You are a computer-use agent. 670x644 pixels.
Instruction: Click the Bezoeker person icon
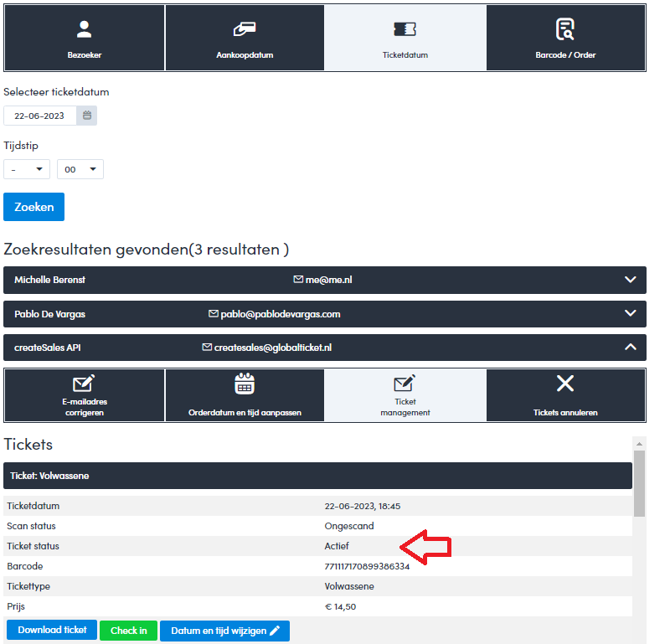tap(84, 29)
